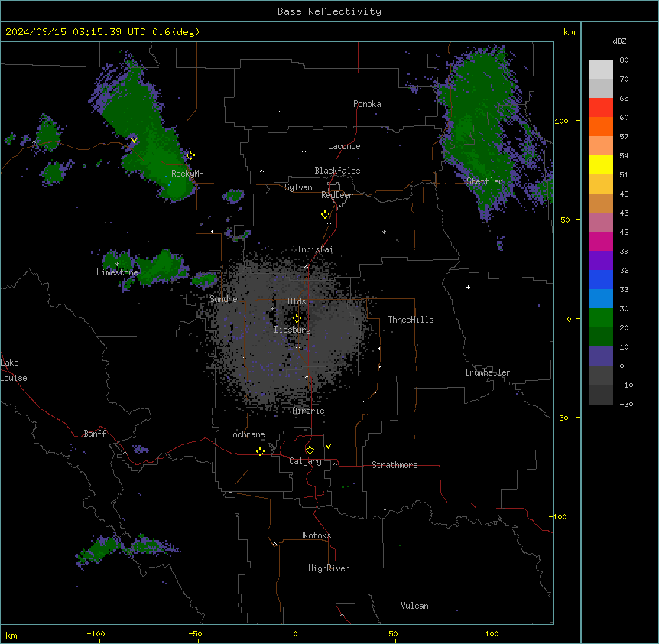Pick the orange 57-60 dBZ legend swatch
The width and height of the screenshot is (659, 644).
coord(601,126)
